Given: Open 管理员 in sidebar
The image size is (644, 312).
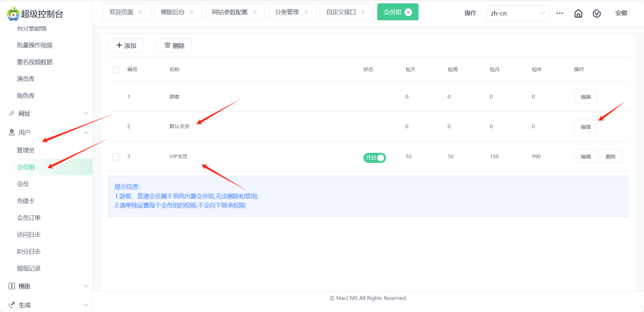Looking at the screenshot, I should click(x=25, y=150).
